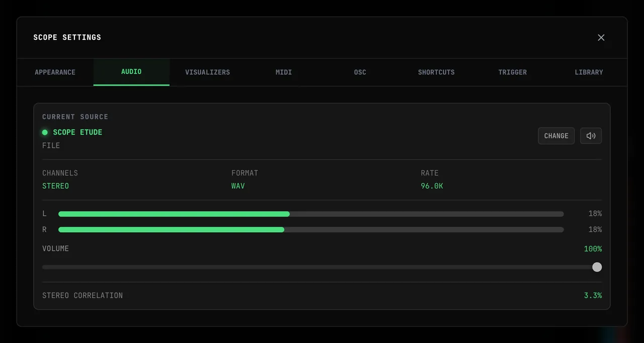Open the Visualizers tab
644x343 pixels.
207,72
